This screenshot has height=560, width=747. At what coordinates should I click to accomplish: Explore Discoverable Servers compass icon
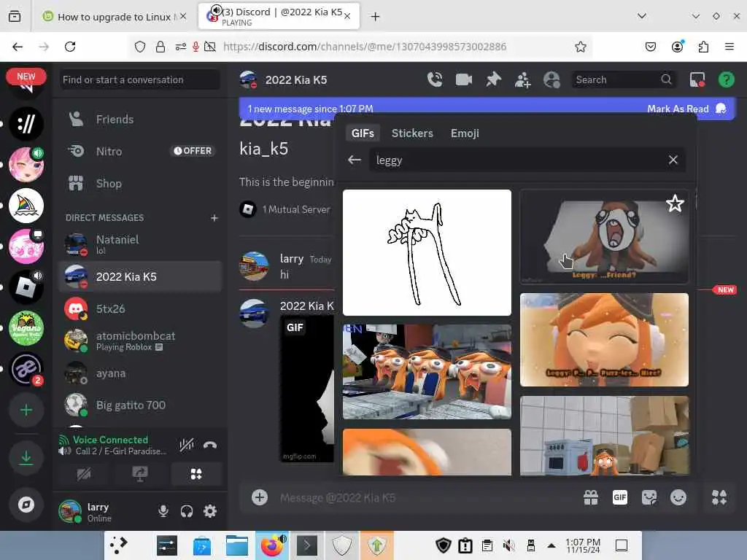[x=26, y=505]
